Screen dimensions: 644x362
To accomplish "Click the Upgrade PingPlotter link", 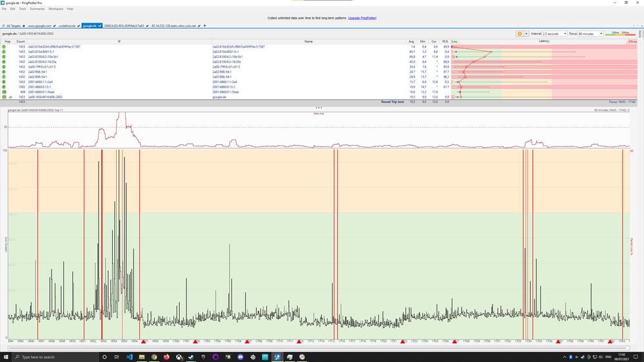I will pyautogui.click(x=362, y=18).
